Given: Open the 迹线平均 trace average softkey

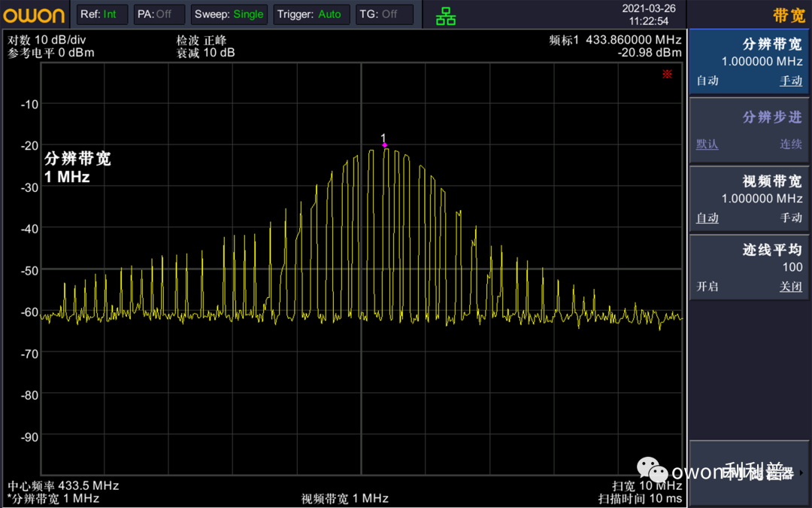Looking at the screenshot, I should pos(749,267).
